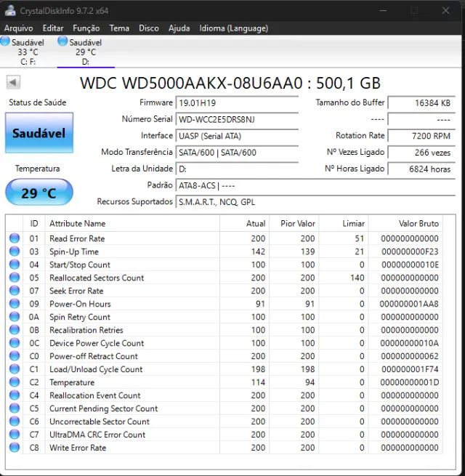Click the status orb for Temperature attribute
This screenshot has width=465, height=476.
(x=15, y=382)
